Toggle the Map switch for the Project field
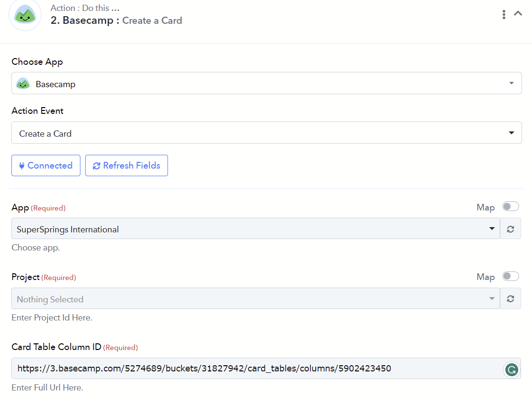Viewport: 532px width, 400px height. point(511,276)
